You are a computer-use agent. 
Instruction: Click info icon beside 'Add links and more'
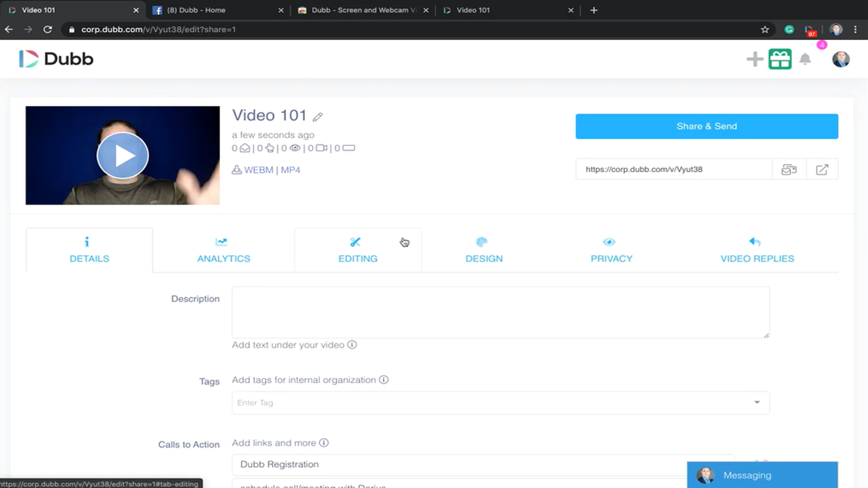pos(324,443)
